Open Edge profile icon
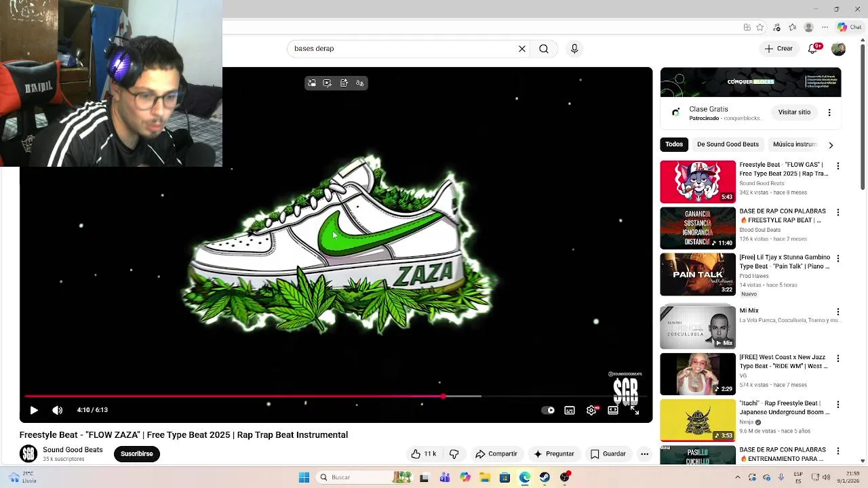 point(808,28)
